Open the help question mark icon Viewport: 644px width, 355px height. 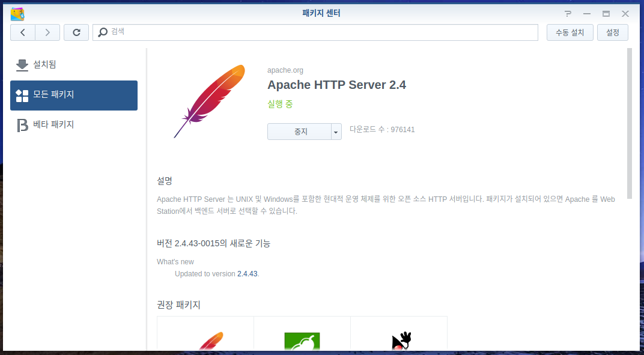(568, 14)
